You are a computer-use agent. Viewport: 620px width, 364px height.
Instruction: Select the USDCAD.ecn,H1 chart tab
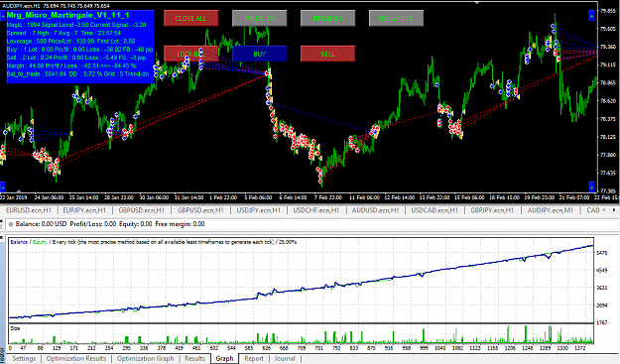[x=434, y=210]
